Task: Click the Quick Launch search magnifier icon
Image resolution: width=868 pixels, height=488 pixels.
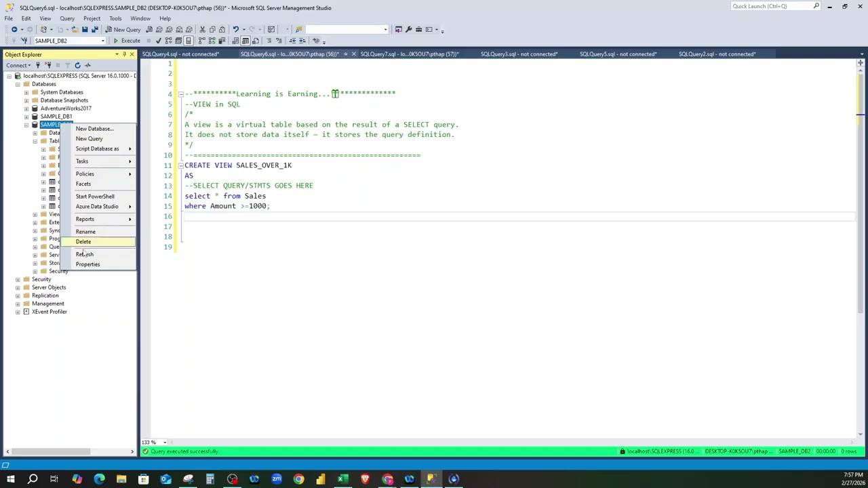Action: 816,6
